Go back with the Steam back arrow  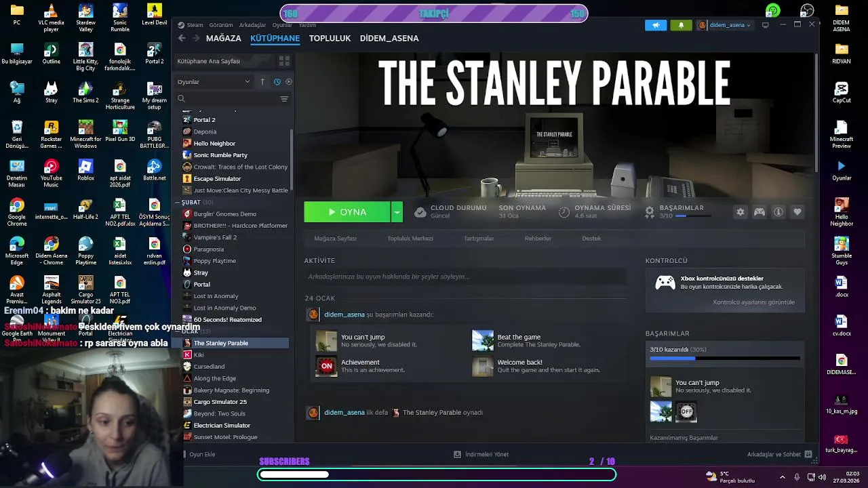(182, 38)
